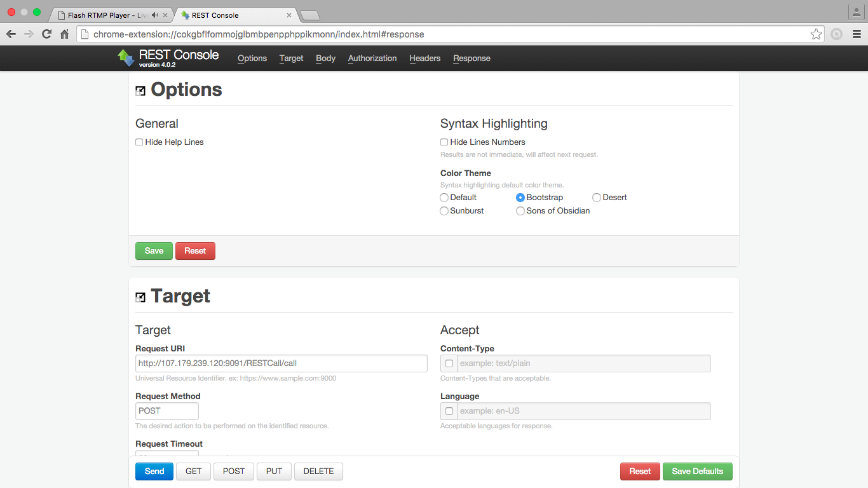
Task: Mute audio icon on Flash RTMP tab
Action: point(154,15)
